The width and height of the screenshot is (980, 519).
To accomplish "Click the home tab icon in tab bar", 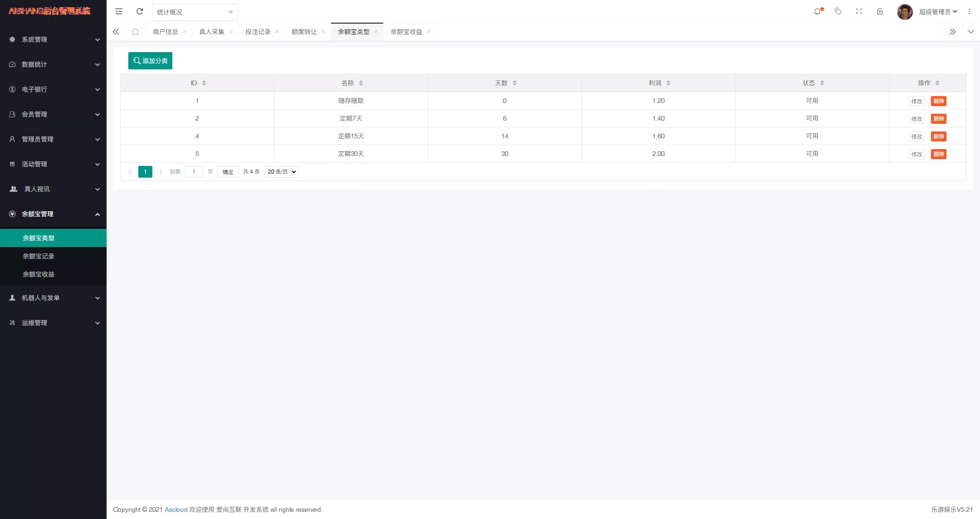I will (x=135, y=32).
